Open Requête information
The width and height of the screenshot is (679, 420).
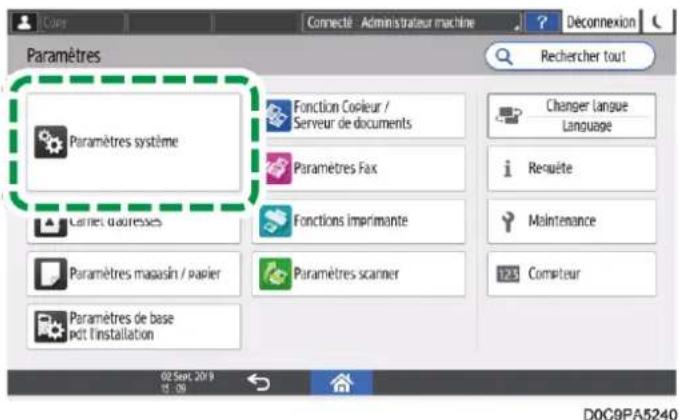point(572,168)
